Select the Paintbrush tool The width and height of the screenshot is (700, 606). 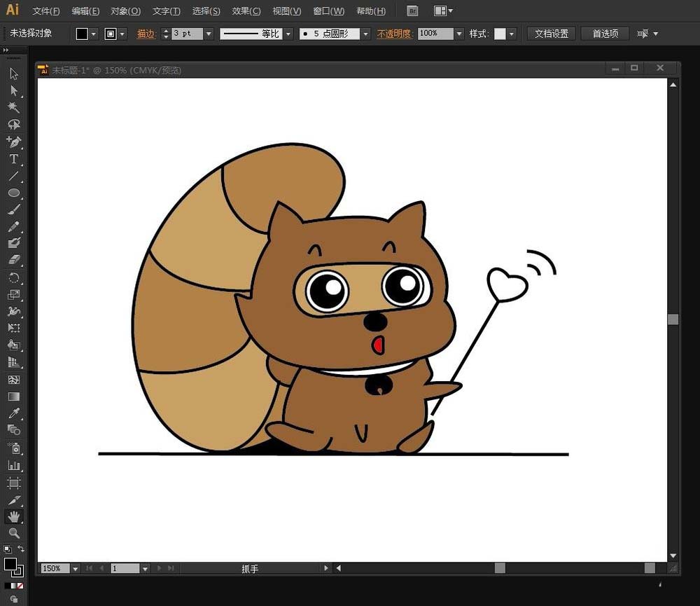coord(13,209)
